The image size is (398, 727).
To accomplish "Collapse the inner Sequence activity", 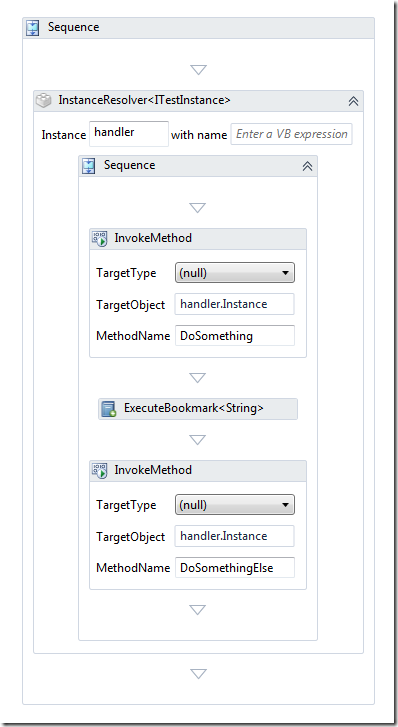I will point(307,166).
